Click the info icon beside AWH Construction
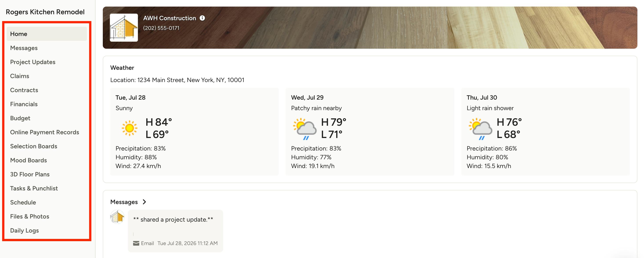 (202, 18)
